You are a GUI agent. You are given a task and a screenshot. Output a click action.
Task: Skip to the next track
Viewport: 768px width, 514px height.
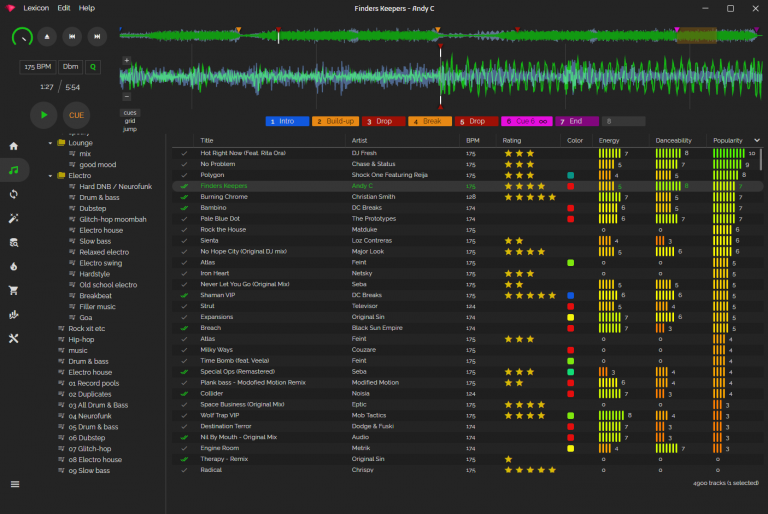(x=96, y=37)
